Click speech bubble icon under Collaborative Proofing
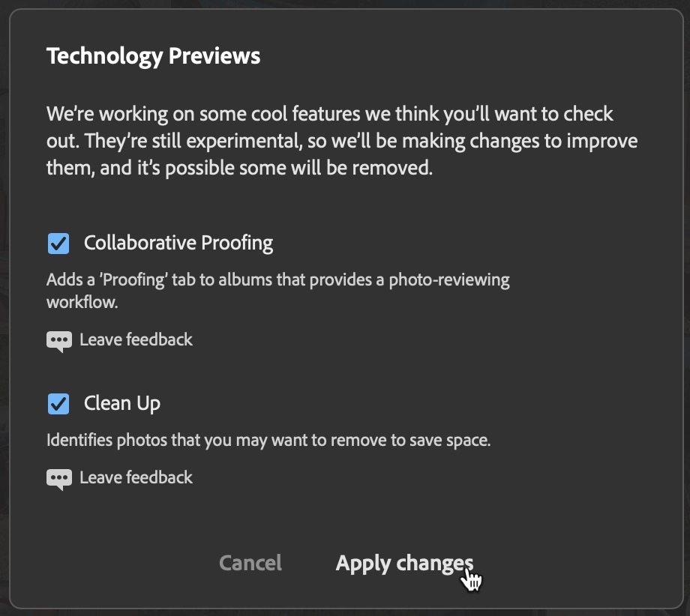The height and width of the screenshot is (616, 690). (x=59, y=341)
